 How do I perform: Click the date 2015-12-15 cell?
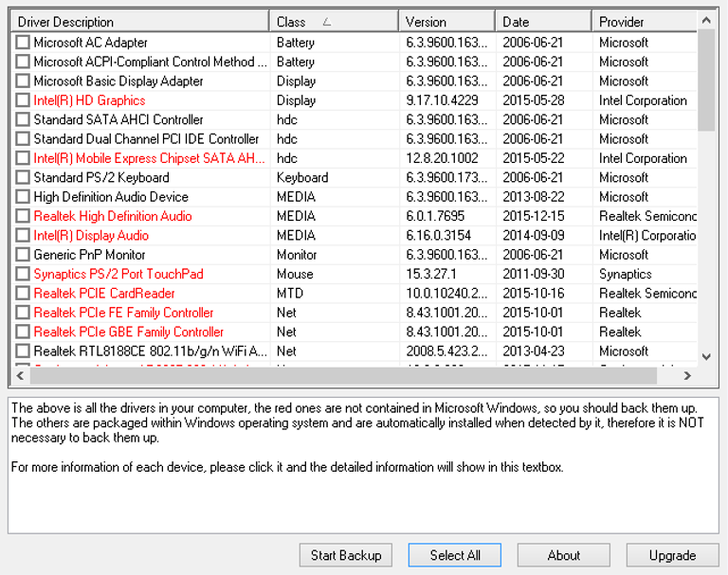[x=534, y=216]
